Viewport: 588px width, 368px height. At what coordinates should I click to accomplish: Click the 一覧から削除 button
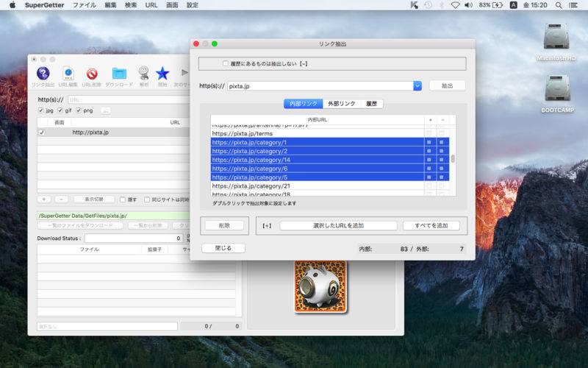(x=148, y=226)
